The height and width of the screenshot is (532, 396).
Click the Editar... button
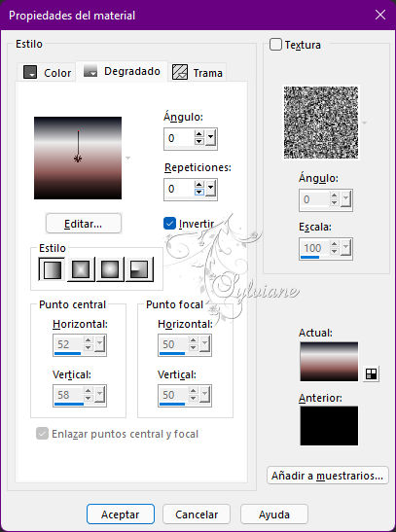tap(84, 224)
